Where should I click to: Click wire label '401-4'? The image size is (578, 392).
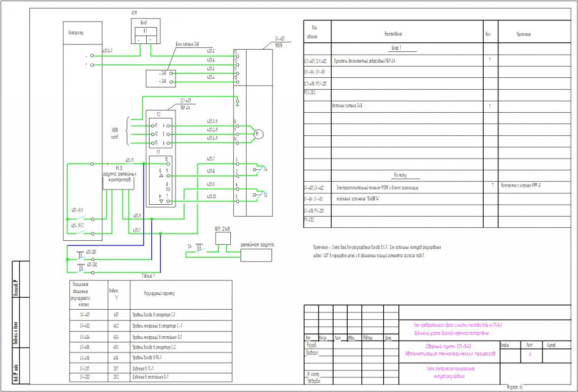coord(211,77)
